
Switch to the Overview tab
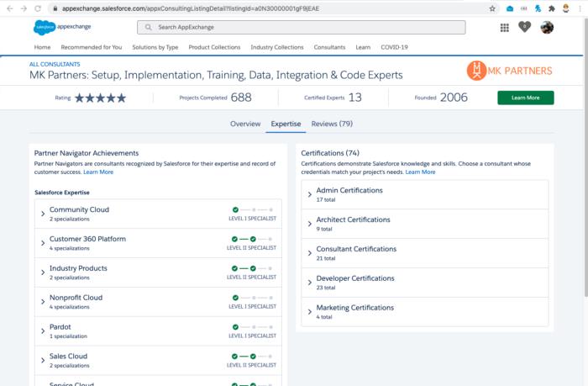pos(245,124)
